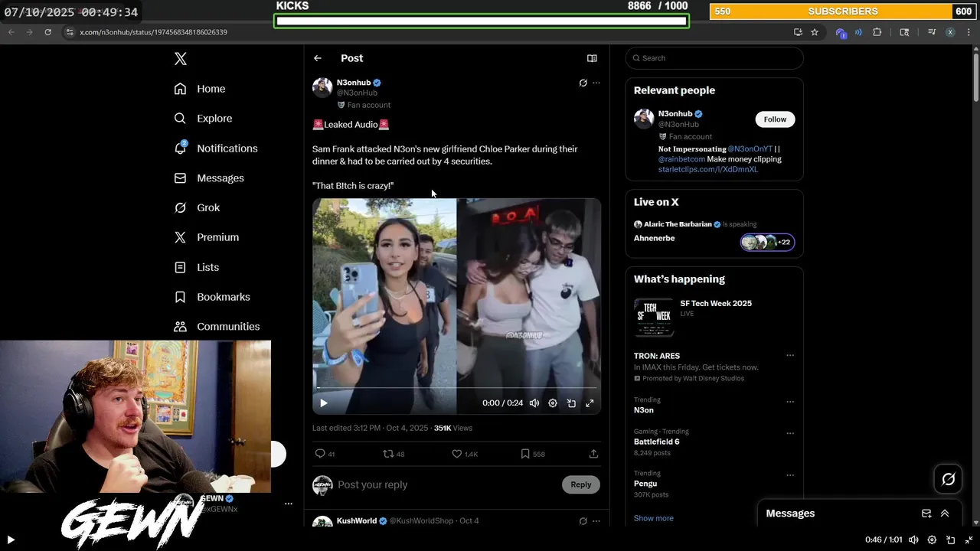Click Show more under What's happening

pos(654,518)
